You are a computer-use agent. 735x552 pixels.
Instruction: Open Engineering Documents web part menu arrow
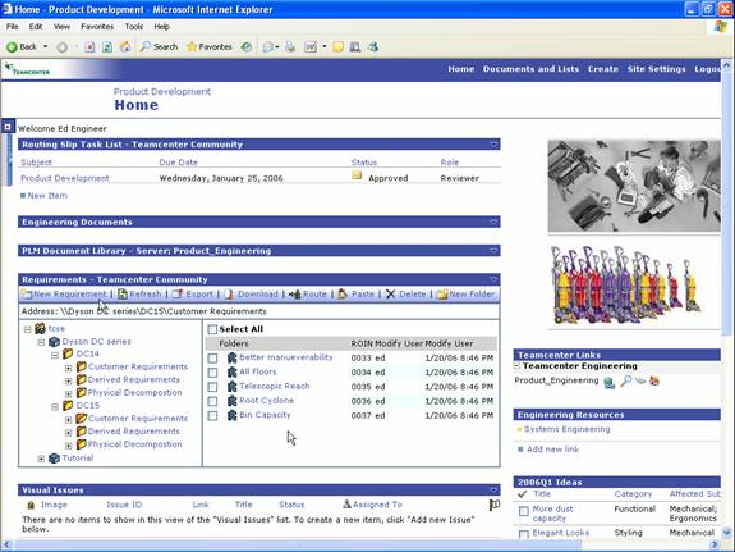(x=494, y=222)
